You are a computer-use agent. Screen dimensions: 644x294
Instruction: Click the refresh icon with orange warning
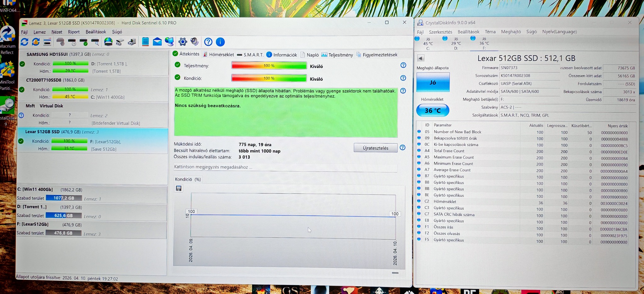tap(36, 42)
